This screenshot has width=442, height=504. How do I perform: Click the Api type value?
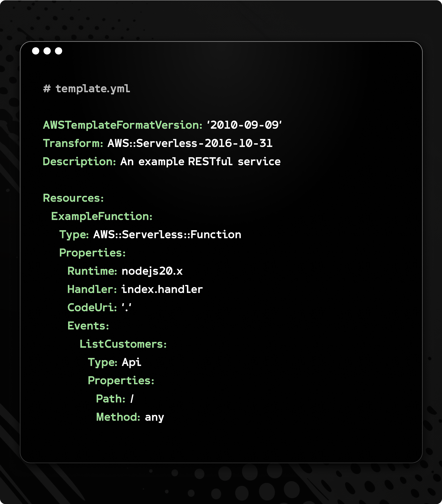pyautogui.click(x=131, y=362)
